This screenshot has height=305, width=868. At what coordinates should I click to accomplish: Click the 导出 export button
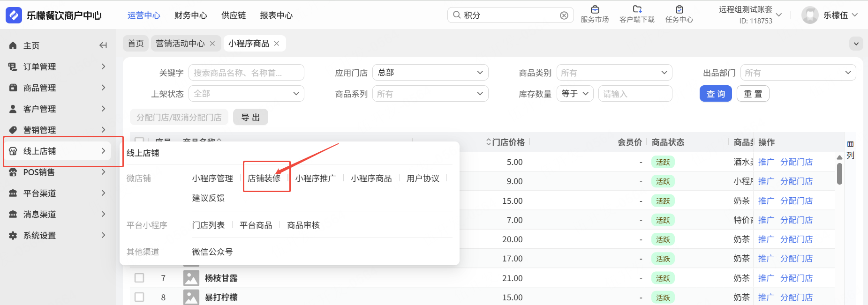click(250, 117)
